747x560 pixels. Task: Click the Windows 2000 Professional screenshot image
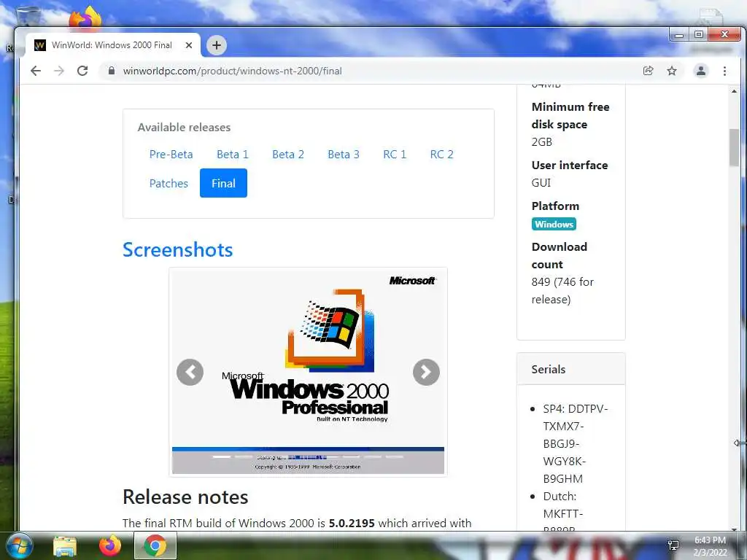pos(308,371)
